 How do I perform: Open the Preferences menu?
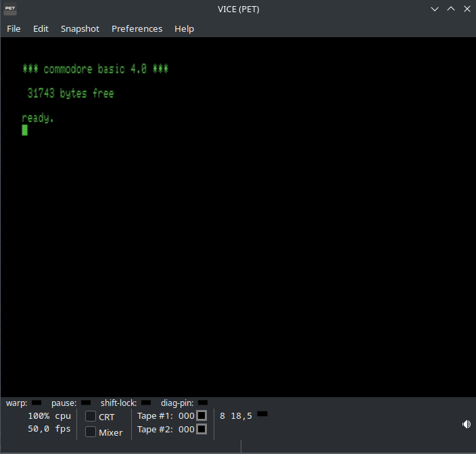pos(137,28)
